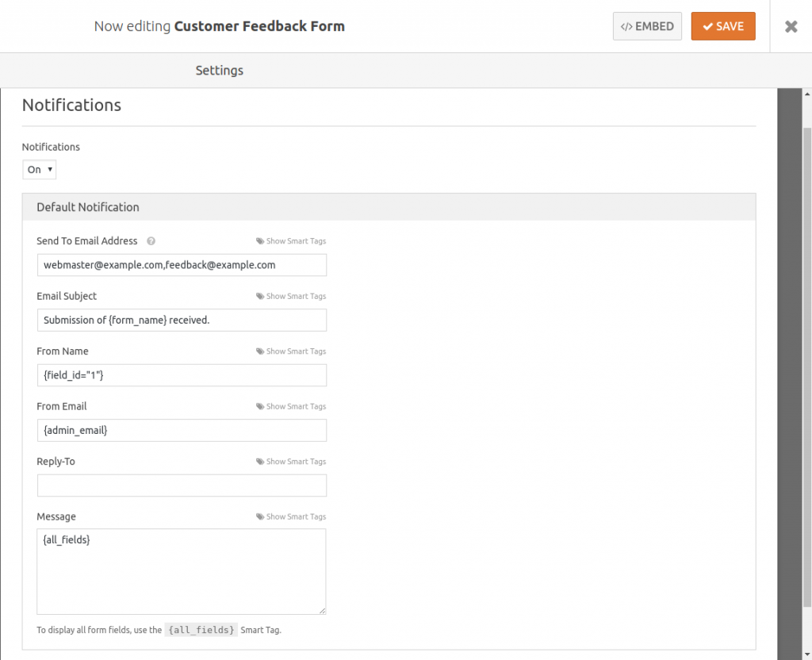The width and height of the screenshot is (812, 660).
Task: Click the Message textarea containing all_fields
Action: (182, 571)
